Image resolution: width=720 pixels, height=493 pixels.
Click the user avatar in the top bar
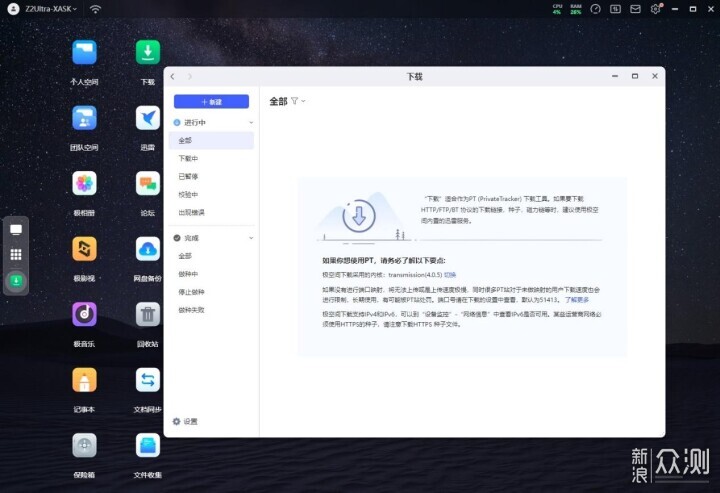point(13,9)
